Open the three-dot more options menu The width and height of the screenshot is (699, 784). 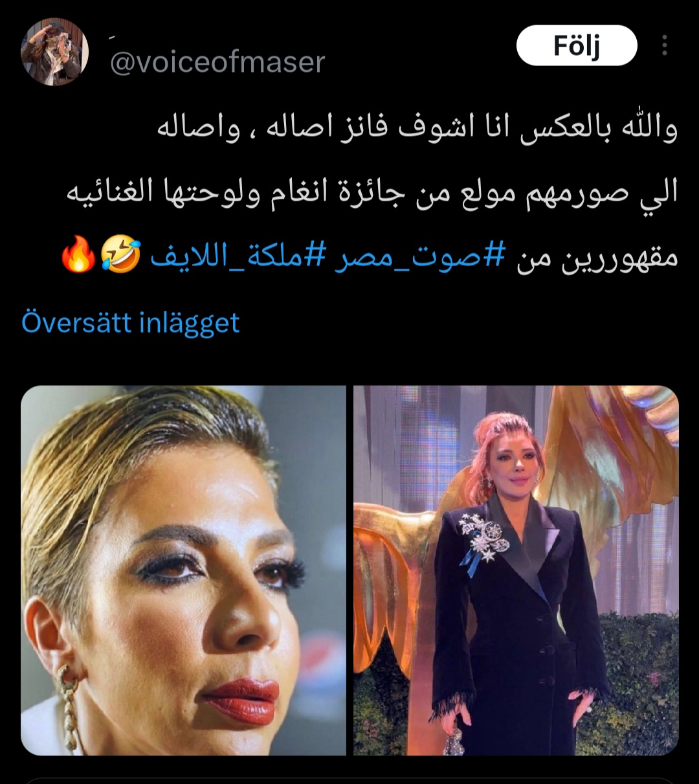664,45
